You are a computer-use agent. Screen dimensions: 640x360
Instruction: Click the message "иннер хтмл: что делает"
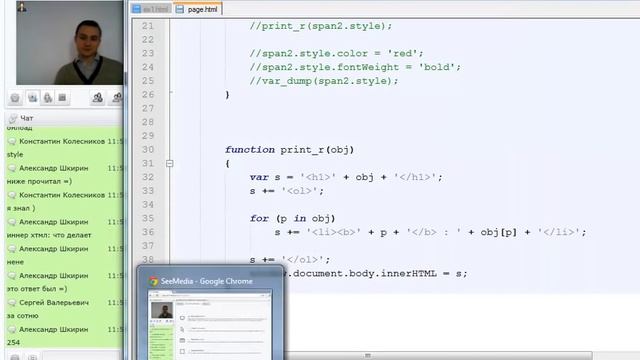49,235
